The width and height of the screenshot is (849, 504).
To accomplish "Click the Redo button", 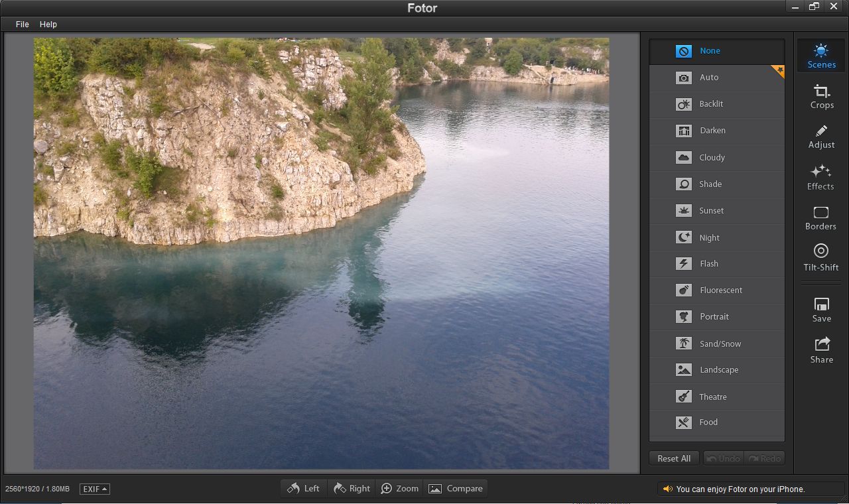I will click(x=764, y=458).
